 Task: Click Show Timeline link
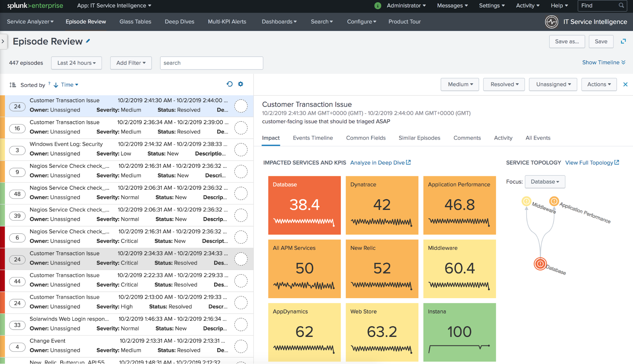click(604, 62)
